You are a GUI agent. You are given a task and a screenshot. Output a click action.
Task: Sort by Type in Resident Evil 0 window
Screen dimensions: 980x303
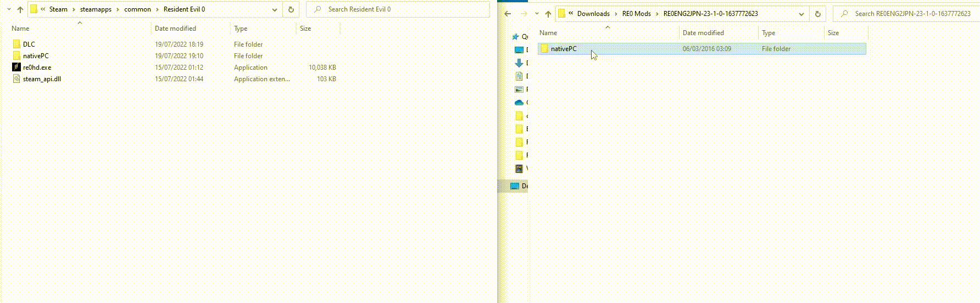pos(241,29)
